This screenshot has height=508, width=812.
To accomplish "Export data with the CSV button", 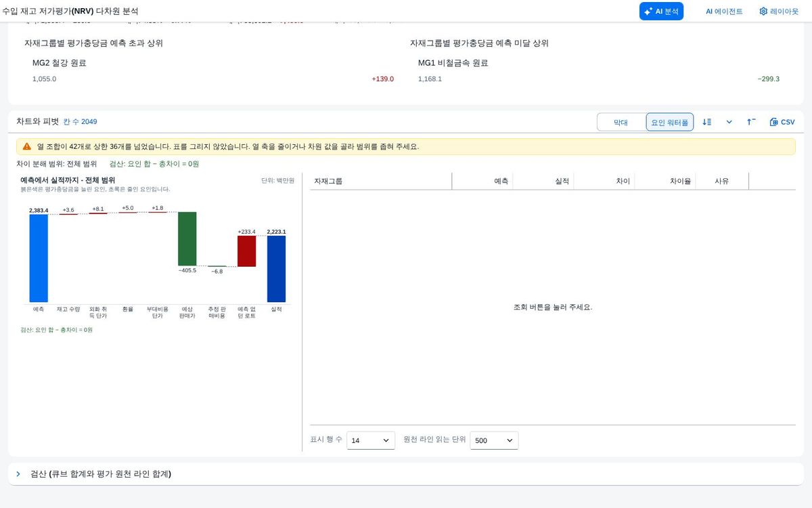I will click(782, 122).
